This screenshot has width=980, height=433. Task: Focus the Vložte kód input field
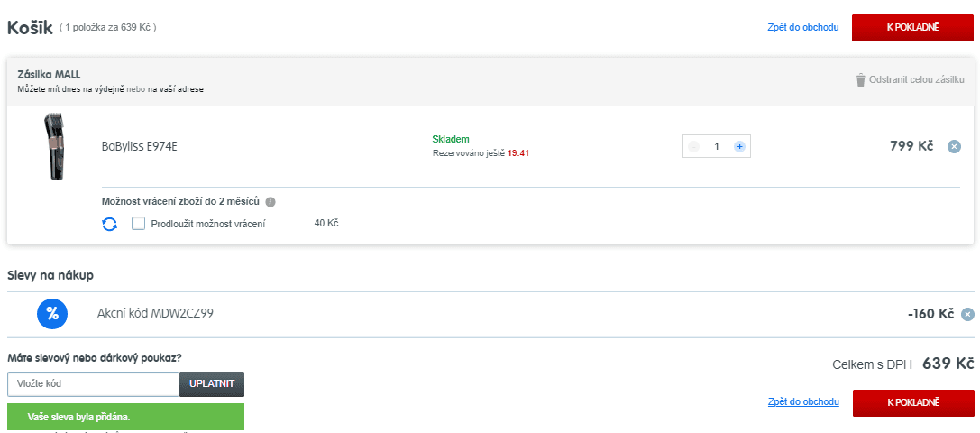[93, 384]
